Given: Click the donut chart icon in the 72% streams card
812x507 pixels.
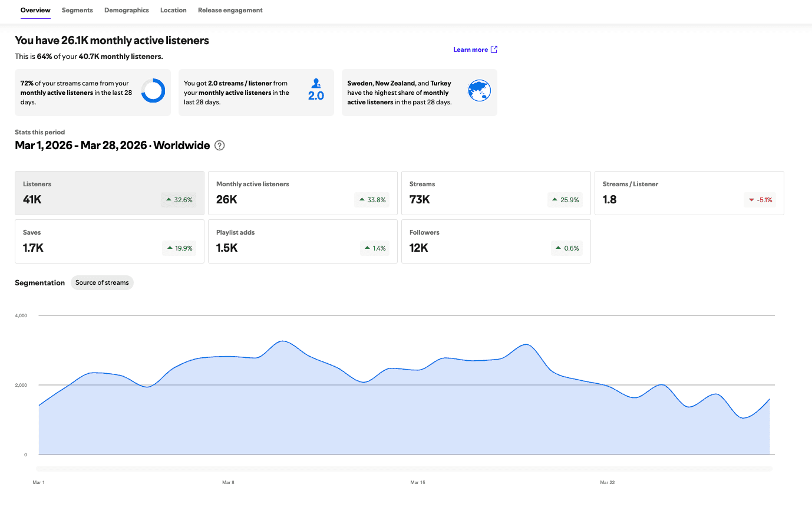Looking at the screenshot, I should pyautogui.click(x=153, y=91).
